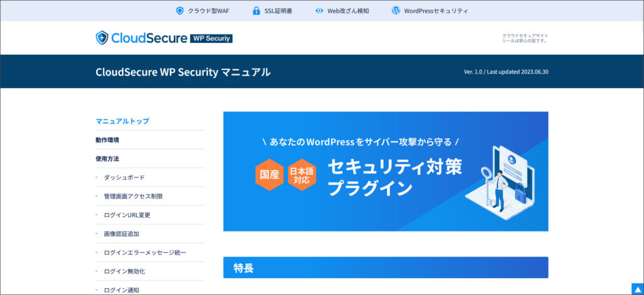Click the CloudSecure logo text

(149, 38)
